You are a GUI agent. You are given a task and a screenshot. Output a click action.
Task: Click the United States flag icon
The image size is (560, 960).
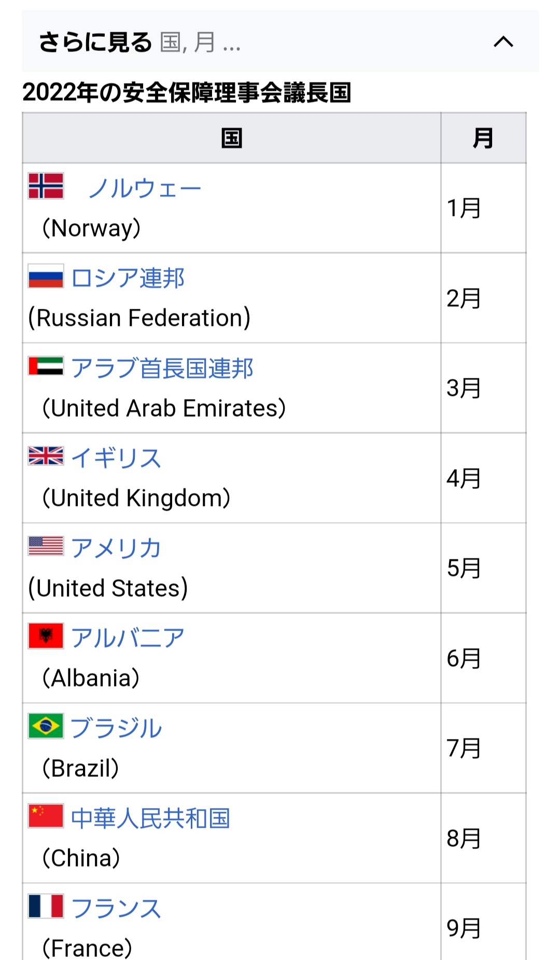coord(46,546)
